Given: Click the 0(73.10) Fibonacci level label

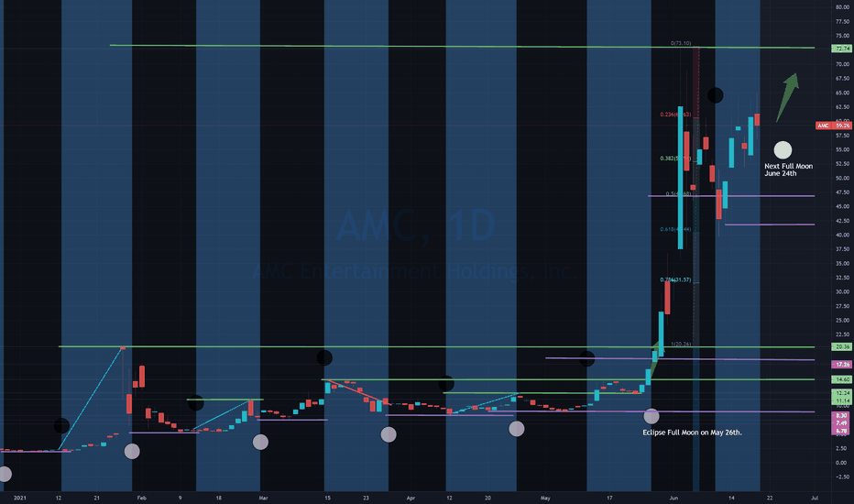Looking at the screenshot, I should tap(681, 43).
